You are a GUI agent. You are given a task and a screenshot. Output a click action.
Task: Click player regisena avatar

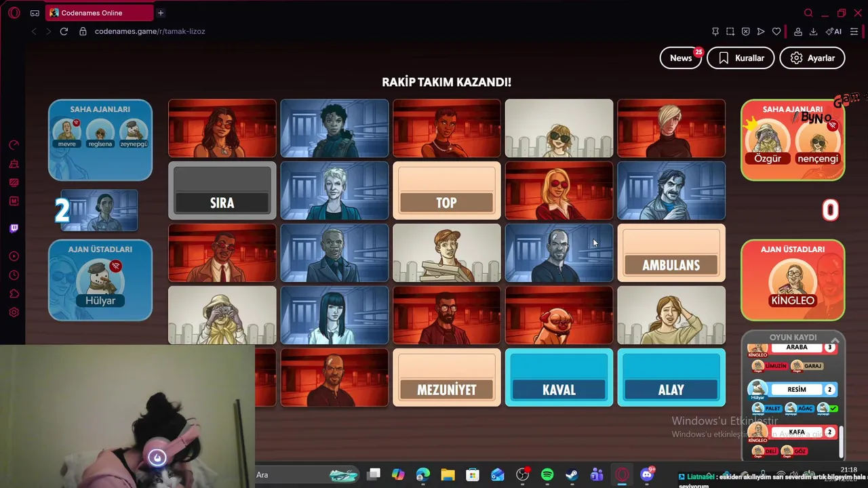(100, 134)
